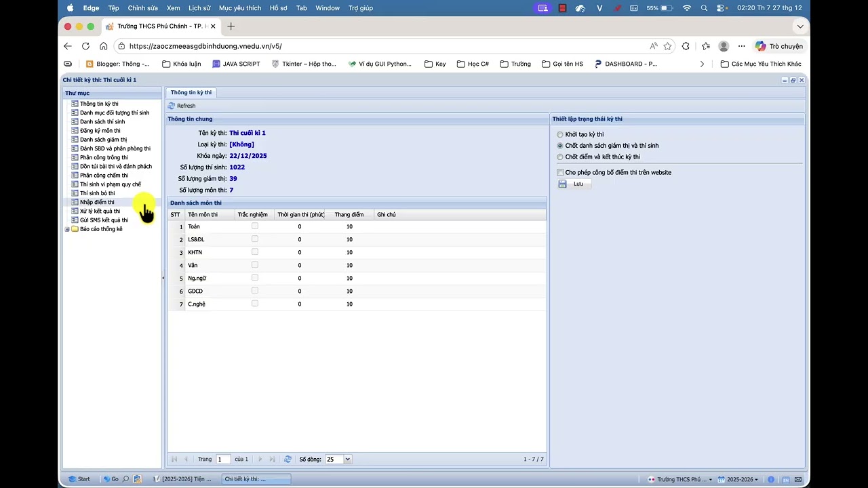868x488 pixels.
Task: Go to previous page in the pager
Action: 186,459
